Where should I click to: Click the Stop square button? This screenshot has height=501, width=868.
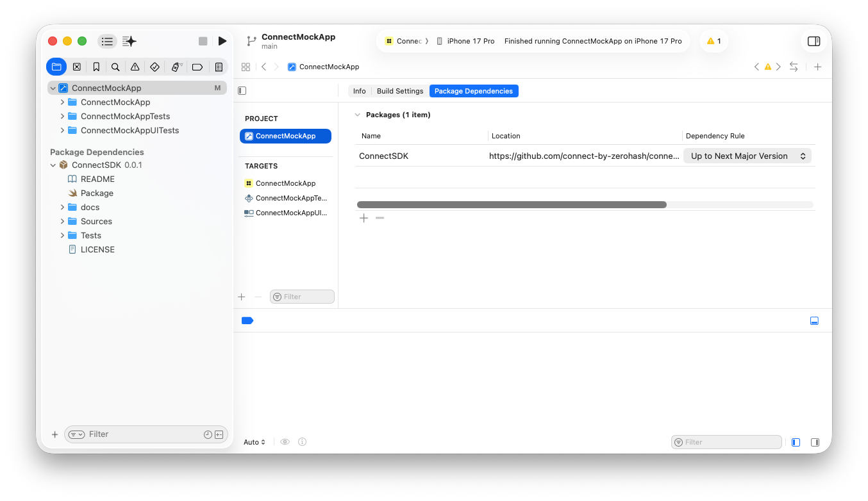click(203, 41)
